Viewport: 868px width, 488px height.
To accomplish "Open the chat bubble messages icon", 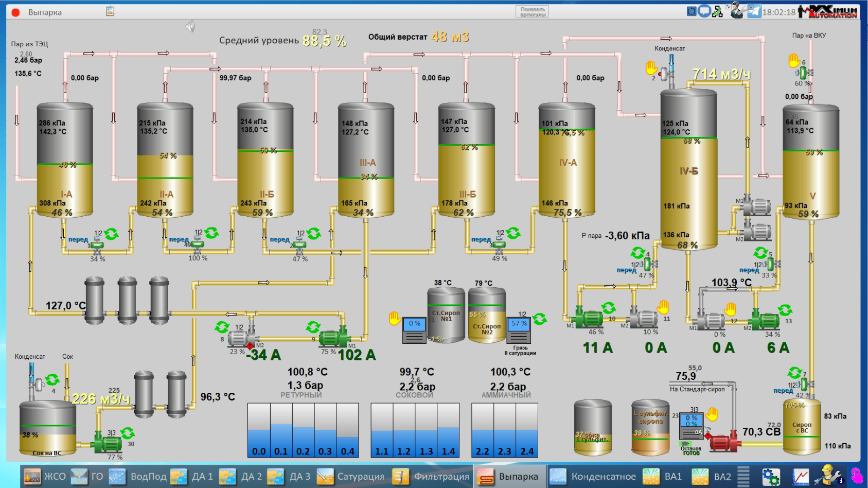I will pyautogui.click(x=704, y=11).
